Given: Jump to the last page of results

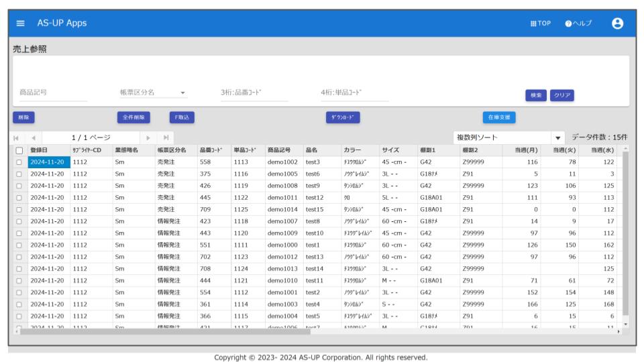Looking at the screenshot, I should [166, 137].
